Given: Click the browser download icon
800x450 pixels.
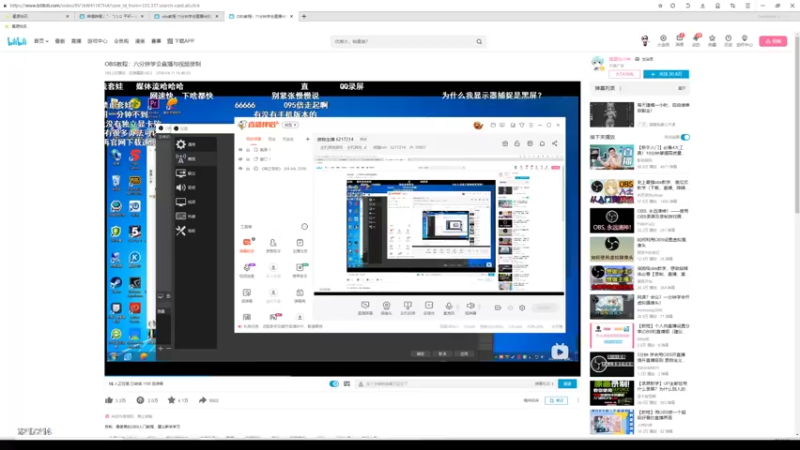Looking at the screenshot, I should tap(703, 6).
